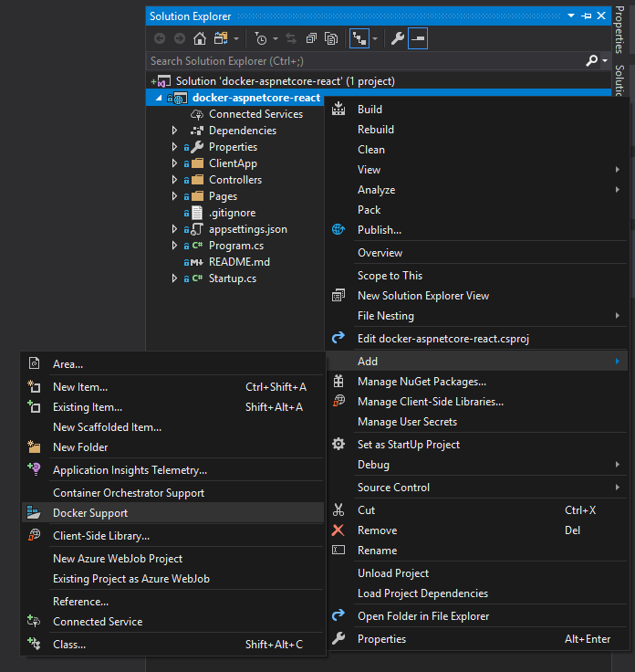Click the Program.cs C# file icon
Image resolution: width=635 pixels, height=672 pixels.
197,246
